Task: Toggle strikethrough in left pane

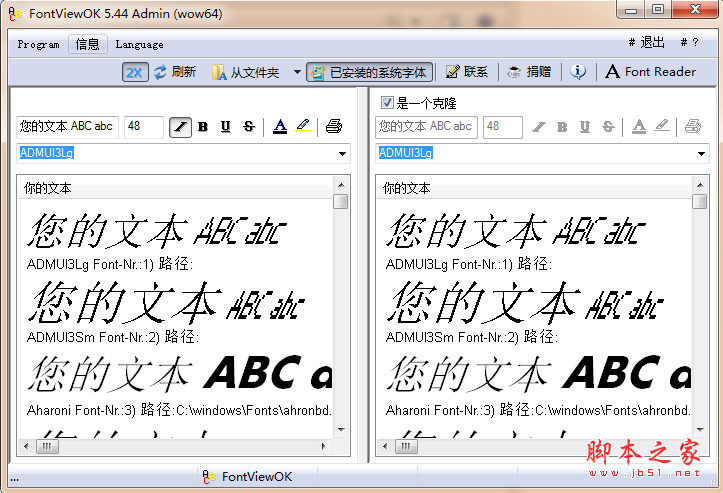Action: [249, 127]
